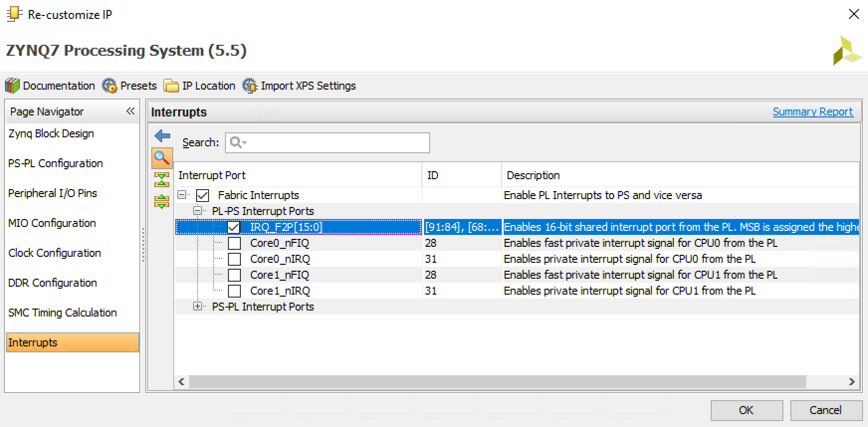Click the Core0_nIRQ ID value 31
The height and width of the screenshot is (427, 868).
[x=431, y=259]
